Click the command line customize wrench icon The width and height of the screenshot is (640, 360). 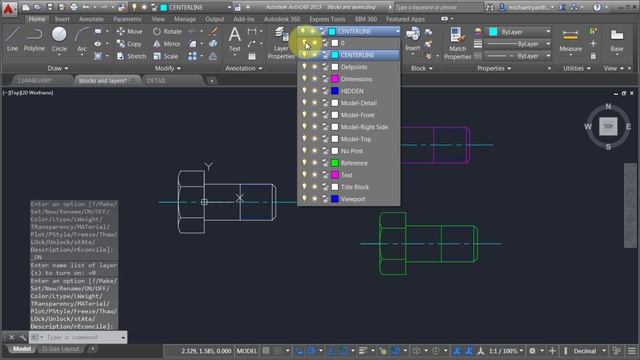coord(22,337)
